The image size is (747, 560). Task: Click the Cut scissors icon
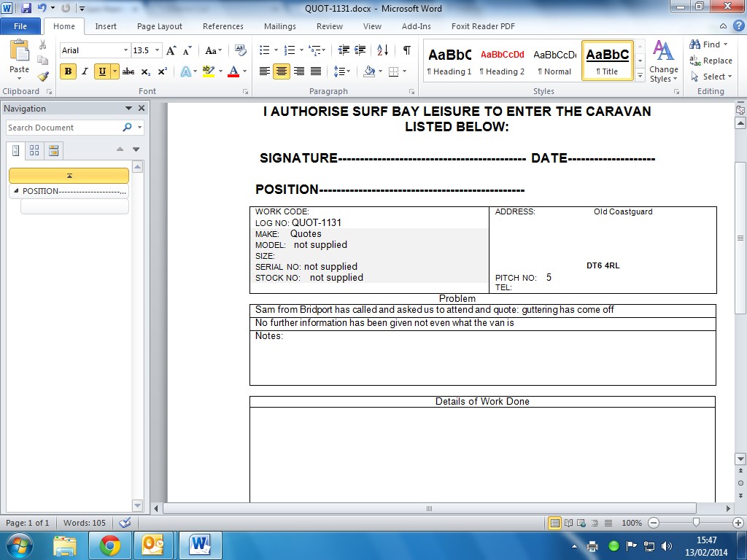click(x=43, y=44)
